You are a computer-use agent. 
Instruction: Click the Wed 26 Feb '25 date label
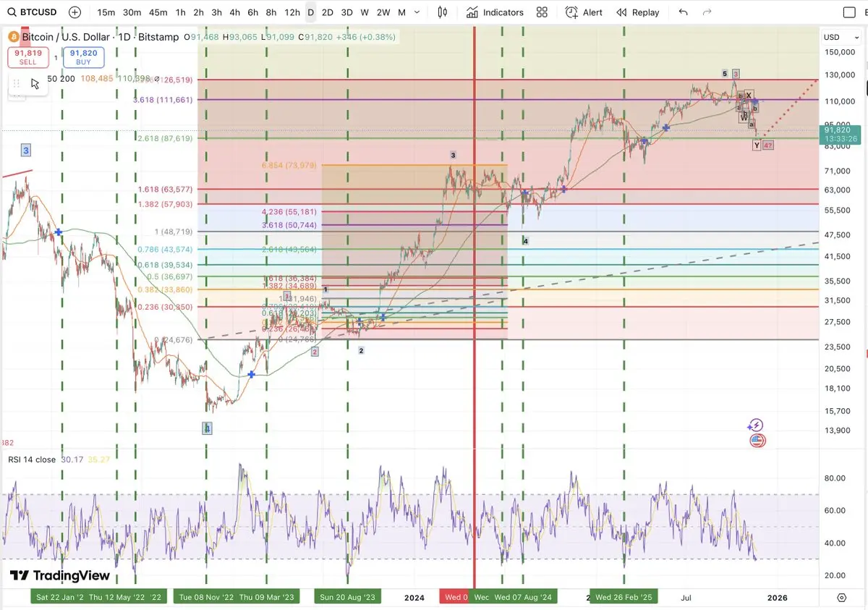pos(624,598)
